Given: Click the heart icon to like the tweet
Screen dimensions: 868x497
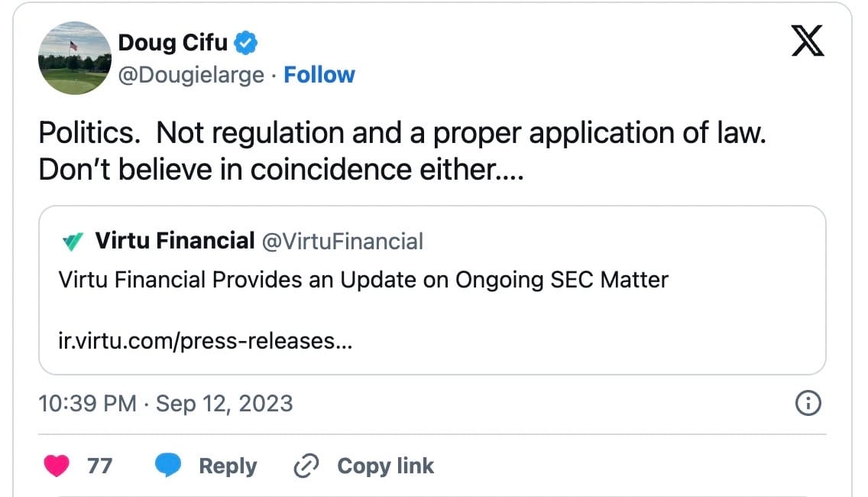Looking at the screenshot, I should pyautogui.click(x=53, y=465).
